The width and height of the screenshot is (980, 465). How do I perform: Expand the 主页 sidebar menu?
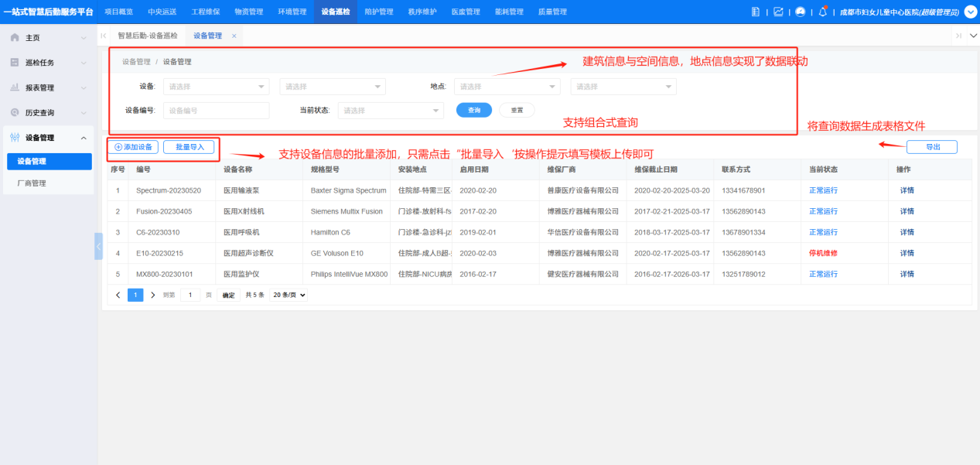[x=84, y=37]
